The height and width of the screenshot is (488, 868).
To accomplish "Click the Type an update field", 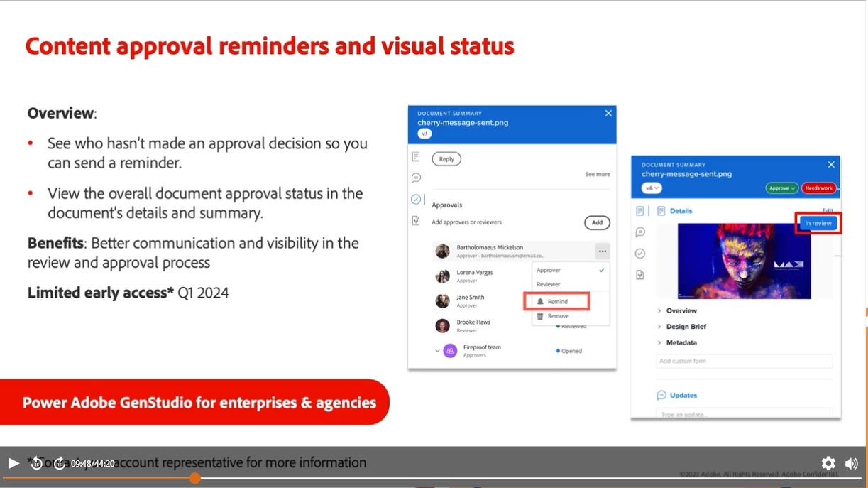I will coord(744,414).
